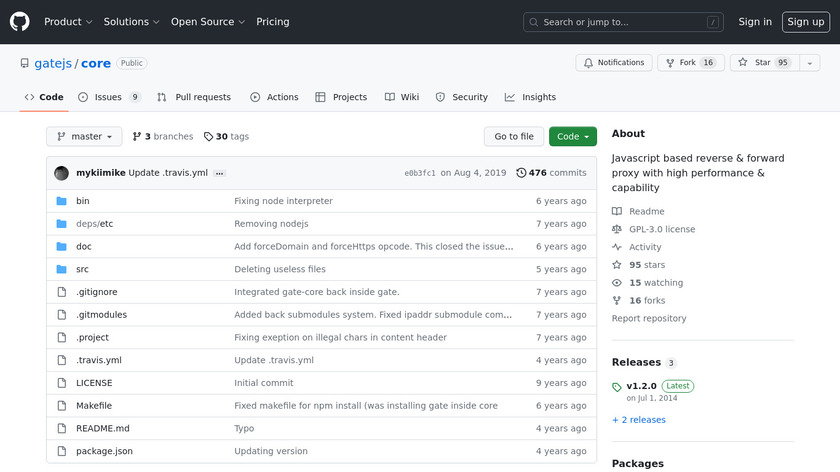Click the Go to file button
The height and width of the screenshot is (472, 840).
514,137
